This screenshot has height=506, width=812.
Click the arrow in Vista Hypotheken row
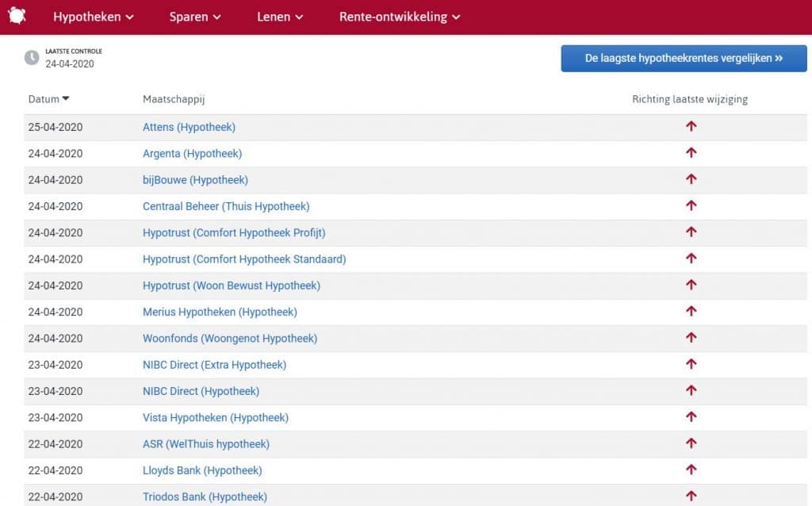[691, 417]
